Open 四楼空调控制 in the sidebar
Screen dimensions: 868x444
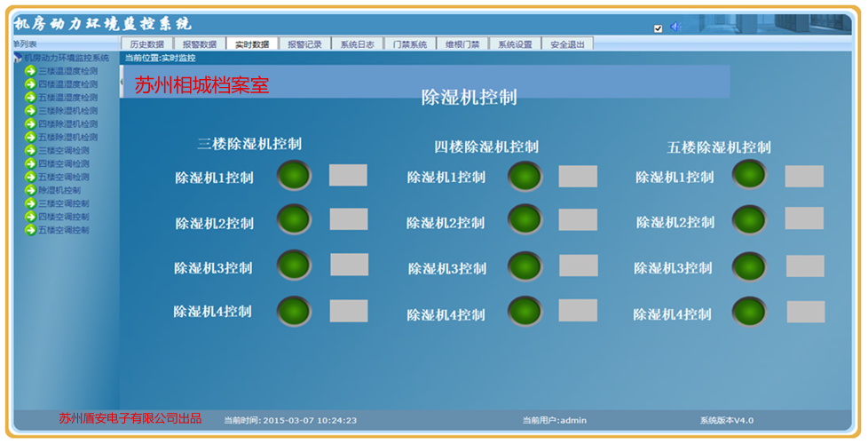click(64, 217)
